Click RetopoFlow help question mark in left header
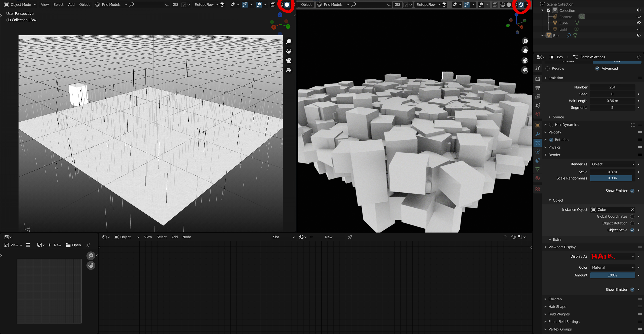 222,5
